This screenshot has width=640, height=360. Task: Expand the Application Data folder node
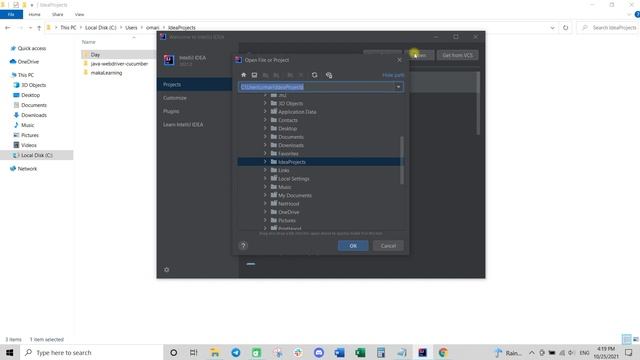click(265, 111)
